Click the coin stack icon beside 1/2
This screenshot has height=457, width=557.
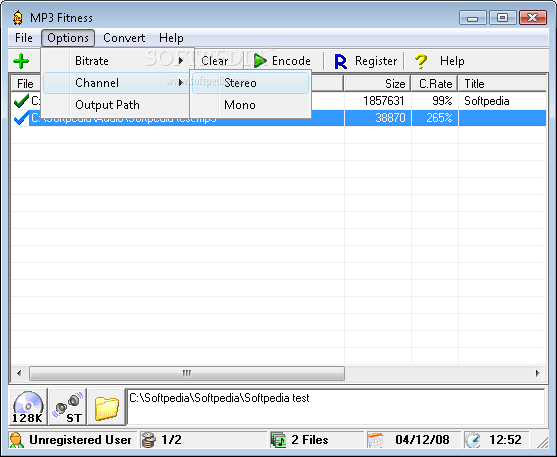pyautogui.click(x=148, y=440)
